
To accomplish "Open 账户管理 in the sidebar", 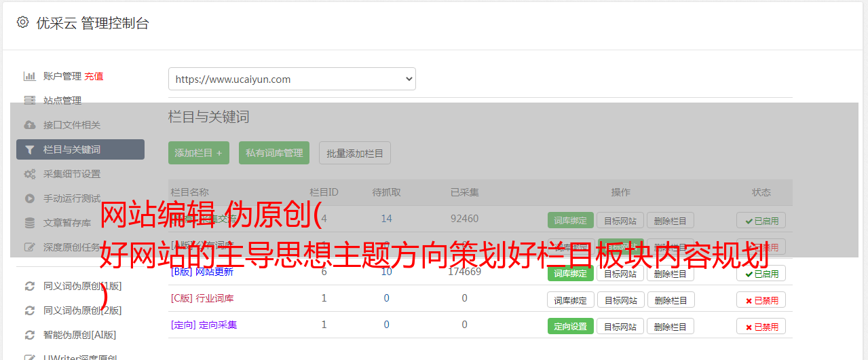I will pos(62,76).
